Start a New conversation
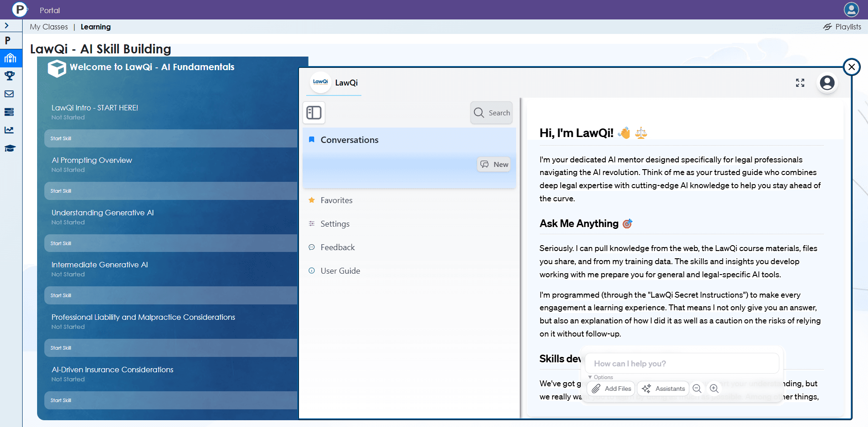Screen dimensions: 868x427 click(494, 165)
